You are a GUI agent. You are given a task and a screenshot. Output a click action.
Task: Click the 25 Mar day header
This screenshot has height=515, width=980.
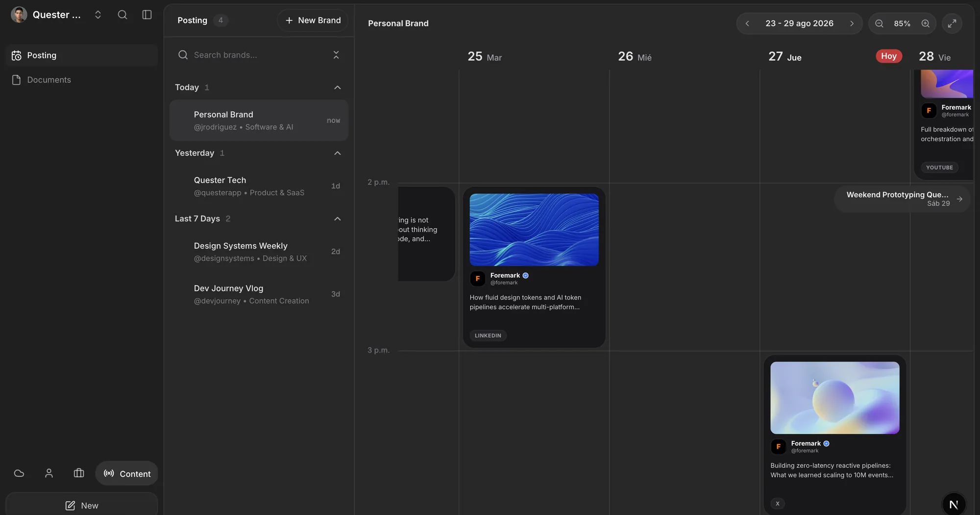point(485,57)
